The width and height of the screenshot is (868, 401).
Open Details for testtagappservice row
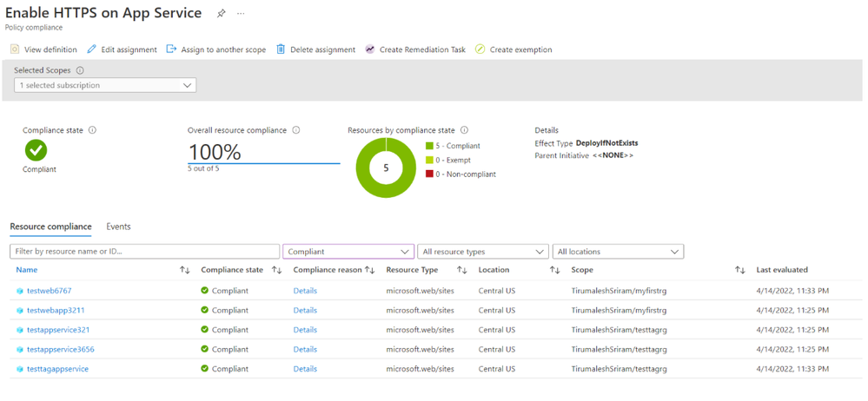305,369
